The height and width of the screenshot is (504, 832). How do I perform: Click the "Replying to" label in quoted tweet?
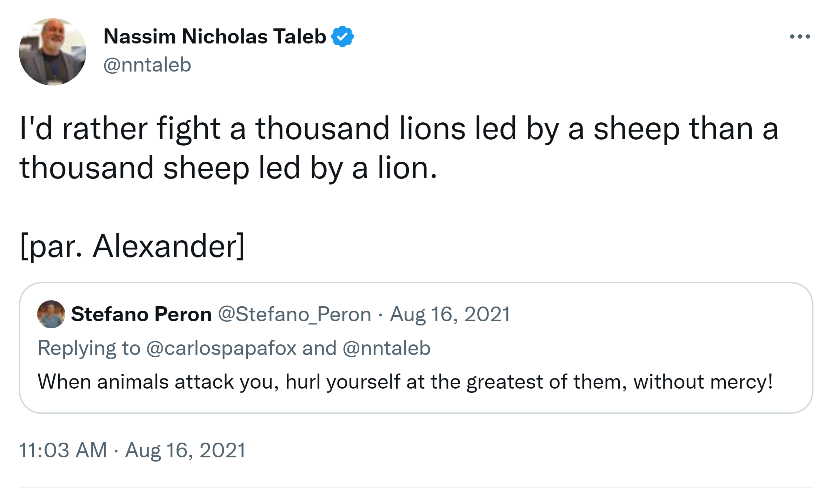(x=89, y=348)
